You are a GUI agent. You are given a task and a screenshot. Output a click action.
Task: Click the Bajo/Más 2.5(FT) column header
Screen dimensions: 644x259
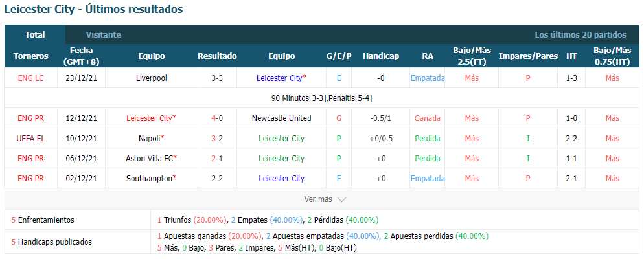tap(472, 56)
